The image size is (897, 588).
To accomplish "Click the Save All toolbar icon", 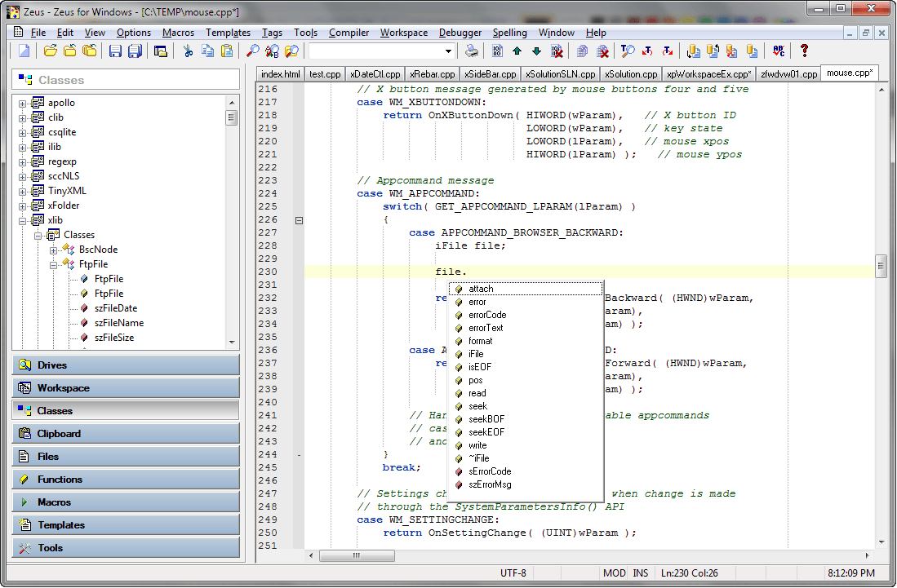I will point(135,51).
